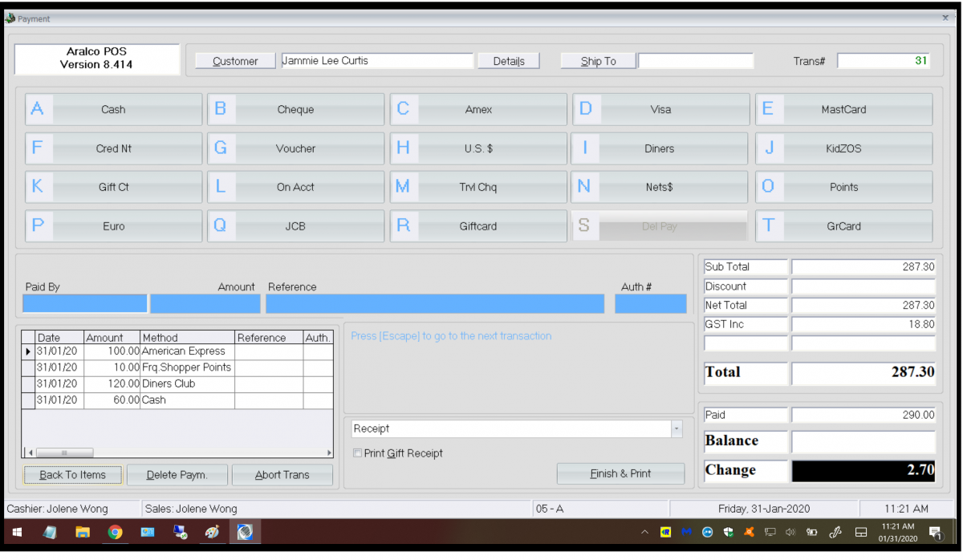This screenshot has height=560, width=963.
Task: Select the Aralco POS icon on taskbar
Action: click(x=245, y=531)
